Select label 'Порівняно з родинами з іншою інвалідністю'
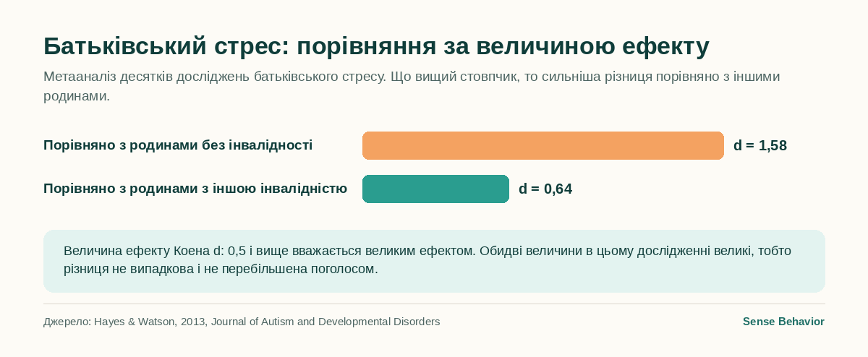This screenshot has height=357, width=868. click(x=195, y=189)
